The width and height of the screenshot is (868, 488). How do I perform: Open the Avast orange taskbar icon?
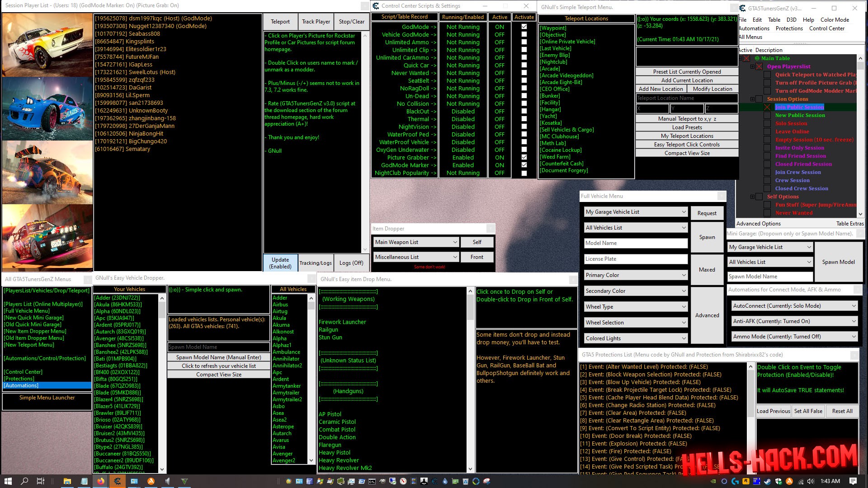(151, 481)
